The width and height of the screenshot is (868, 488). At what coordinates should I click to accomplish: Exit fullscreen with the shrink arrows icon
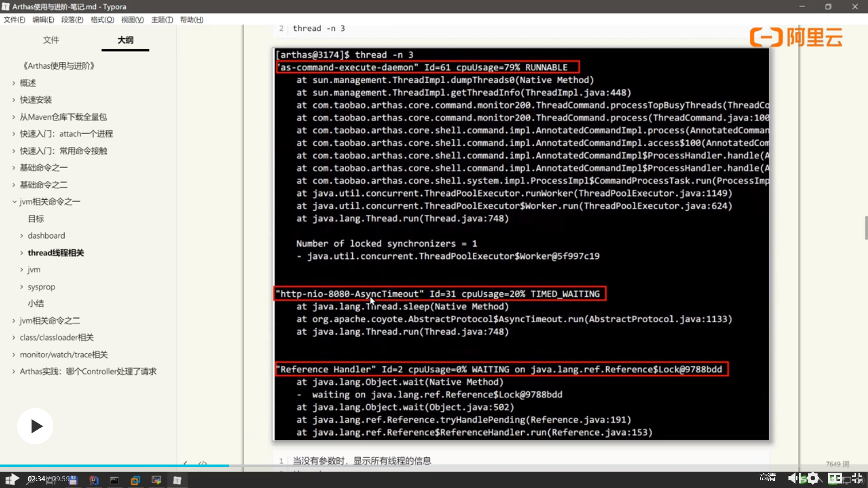(857, 478)
